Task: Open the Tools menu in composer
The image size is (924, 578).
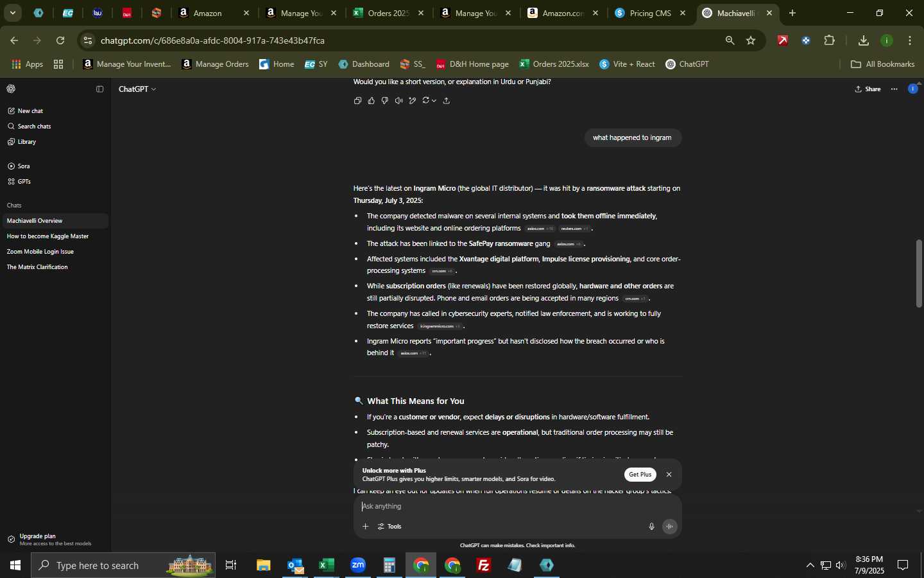Action: (390, 527)
